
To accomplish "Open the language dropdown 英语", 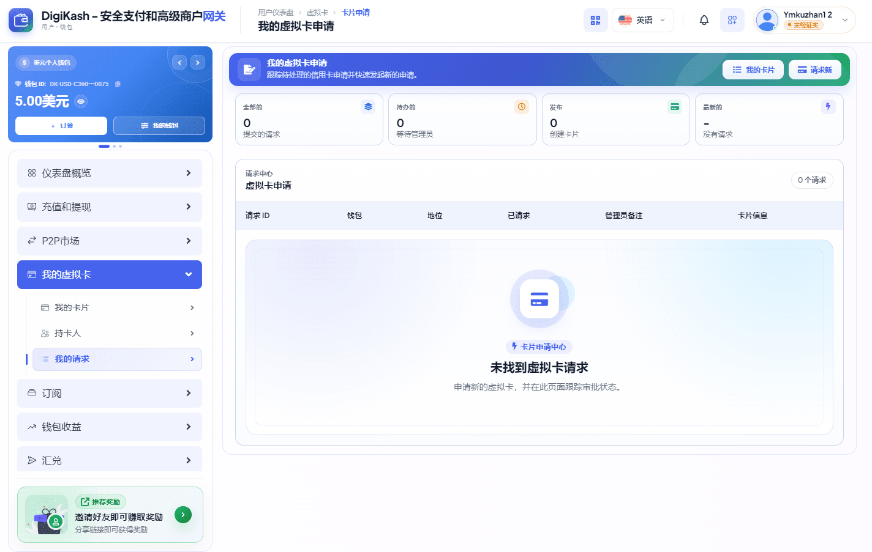I will click(x=642, y=21).
